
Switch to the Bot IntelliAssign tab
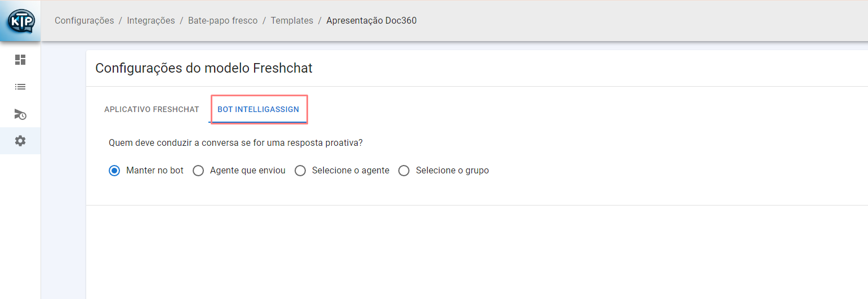259,109
